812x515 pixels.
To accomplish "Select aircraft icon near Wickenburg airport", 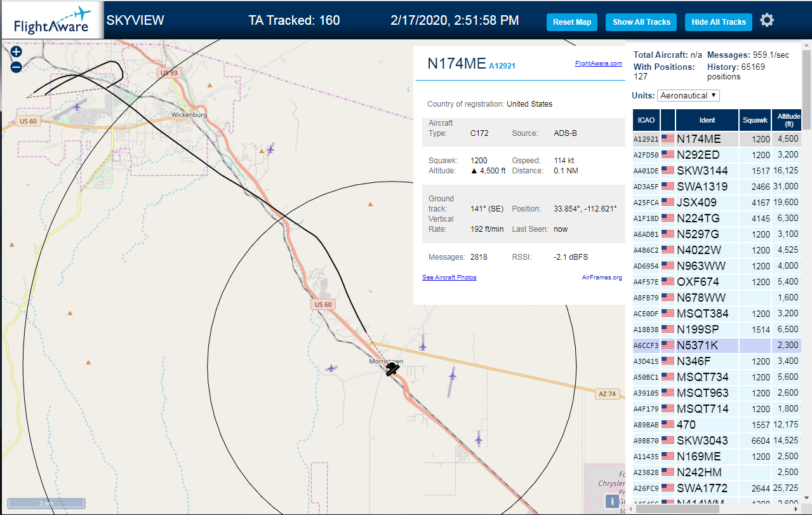I will click(78, 106).
